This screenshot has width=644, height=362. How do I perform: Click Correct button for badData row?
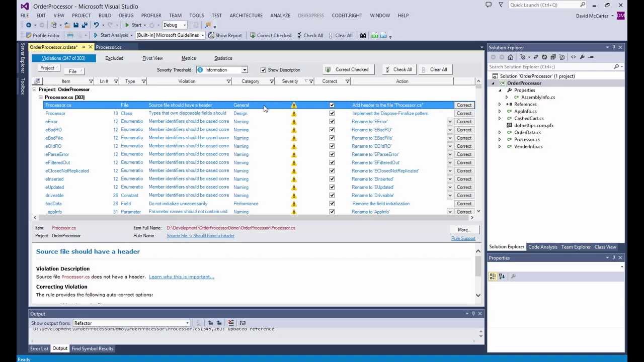pyautogui.click(x=464, y=204)
